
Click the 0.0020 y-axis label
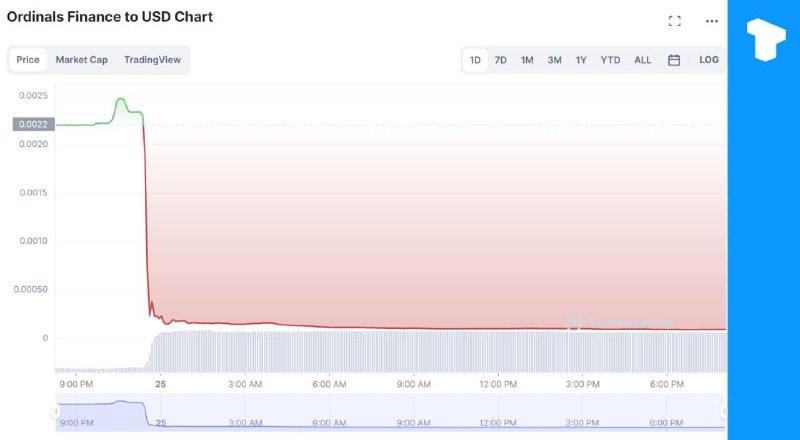(x=34, y=144)
